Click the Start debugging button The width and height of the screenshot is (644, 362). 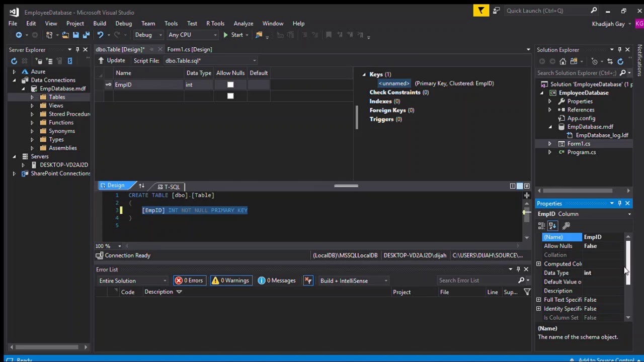coord(233,35)
